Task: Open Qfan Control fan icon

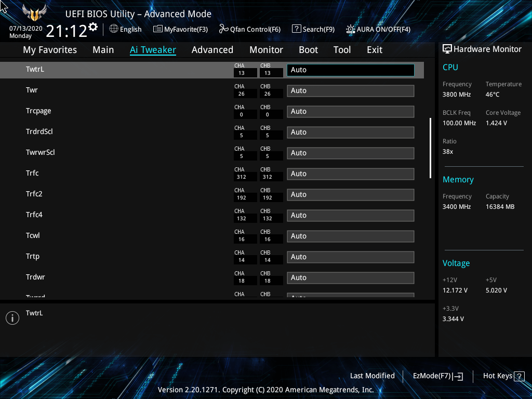Action: point(223,29)
